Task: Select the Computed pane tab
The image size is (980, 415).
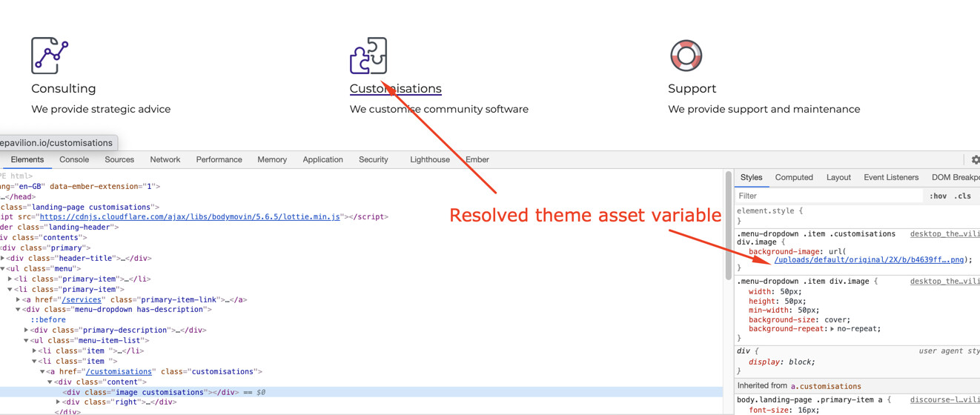Action: (794, 177)
